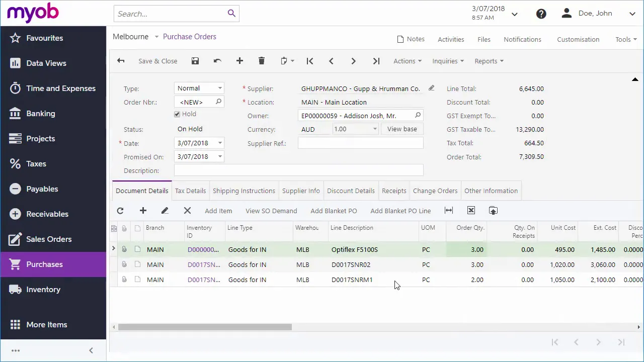The height and width of the screenshot is (362, 644).
Task: Collapse the form header triangle
Action: pyautogui.click(x=635, y=79)
